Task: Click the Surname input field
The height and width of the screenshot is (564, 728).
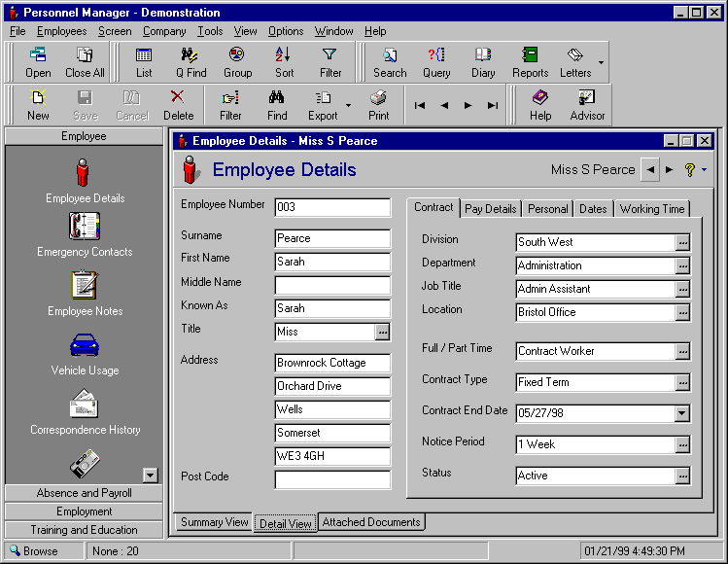Action: [332, 238]
